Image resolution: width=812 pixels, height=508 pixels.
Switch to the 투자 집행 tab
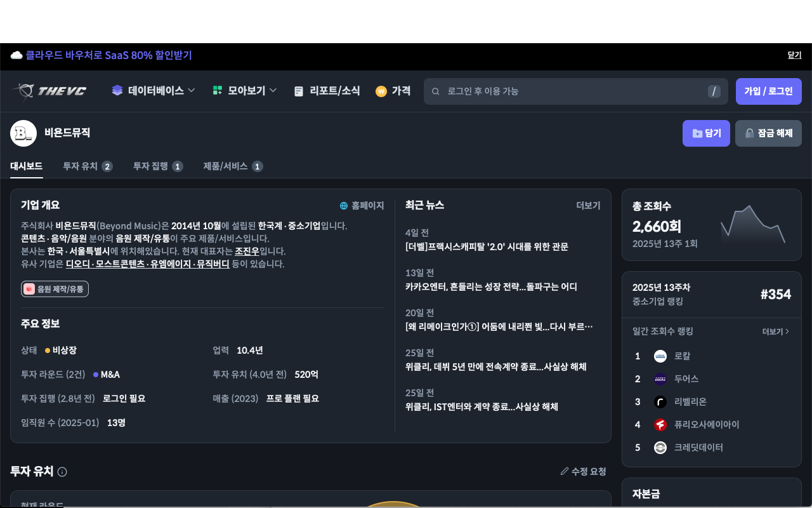[158, 166]
